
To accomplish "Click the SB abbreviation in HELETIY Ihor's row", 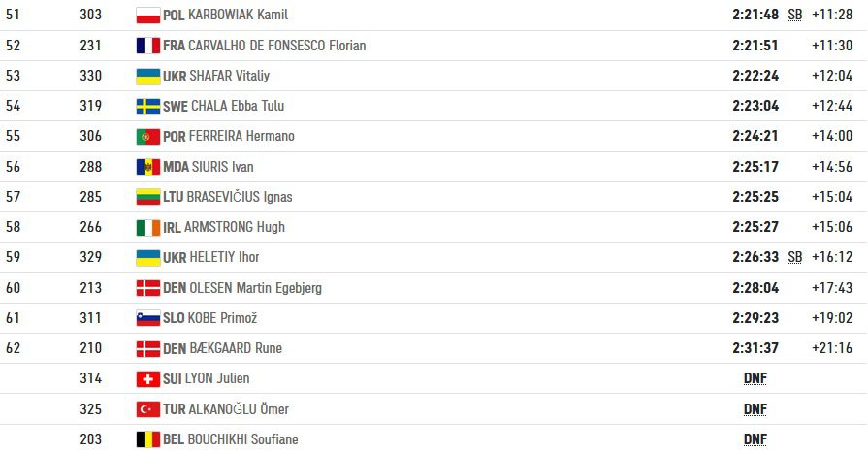I will [795, 257].
